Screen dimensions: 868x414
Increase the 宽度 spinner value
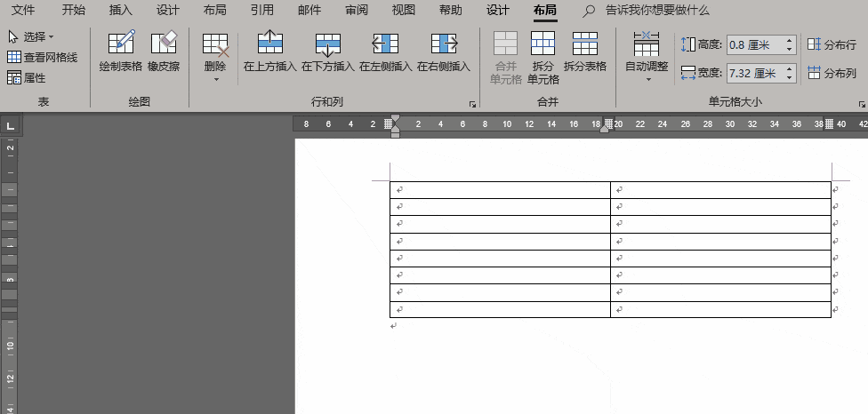pyautogui.click(x=790, y=68)
